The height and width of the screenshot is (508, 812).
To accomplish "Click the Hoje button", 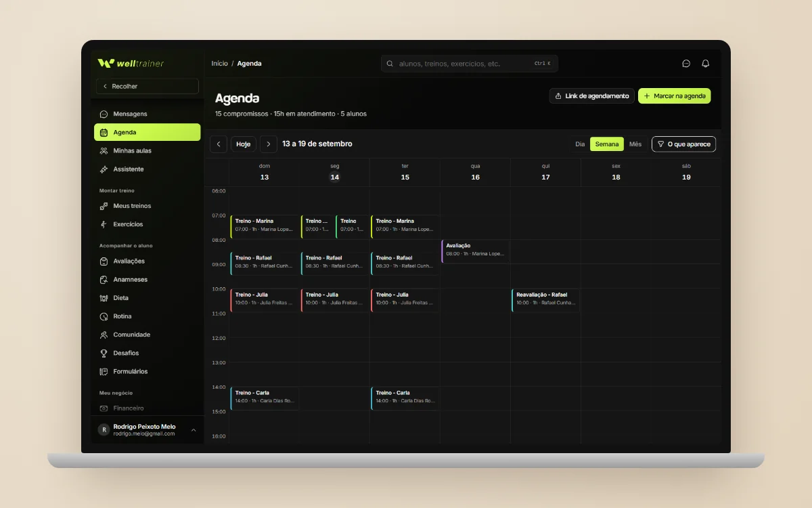I will [244, 144].
